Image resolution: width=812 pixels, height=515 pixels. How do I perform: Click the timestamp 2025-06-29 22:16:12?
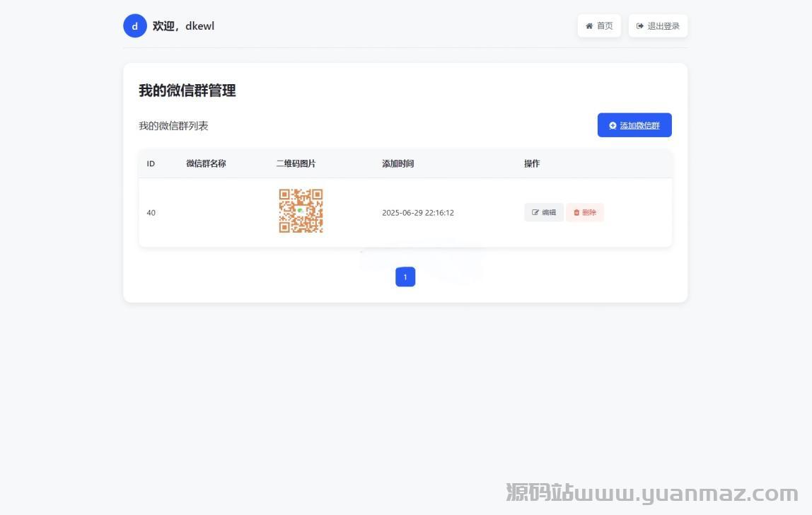[418, 212]
